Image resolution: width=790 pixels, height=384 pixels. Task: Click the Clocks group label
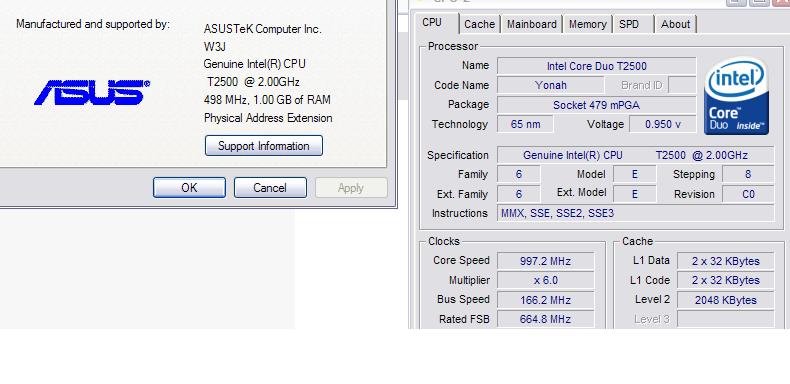[x=444, y=241]
